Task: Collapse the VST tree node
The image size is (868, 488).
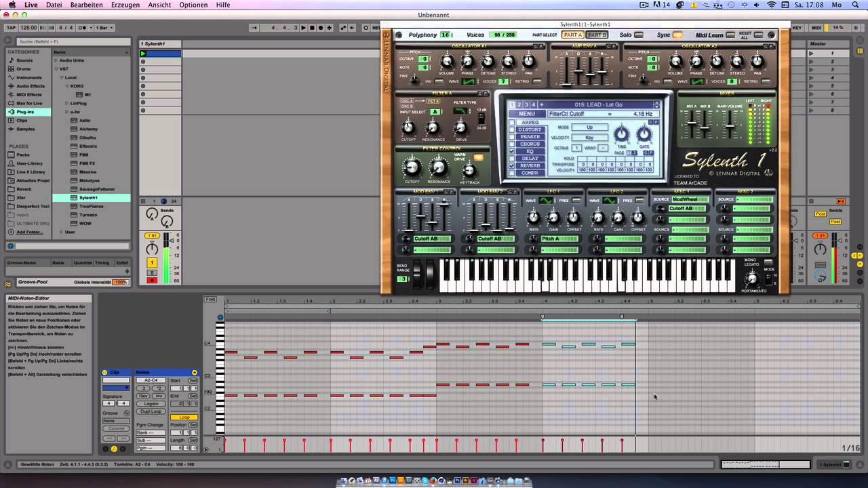Action: click(56, 68)
